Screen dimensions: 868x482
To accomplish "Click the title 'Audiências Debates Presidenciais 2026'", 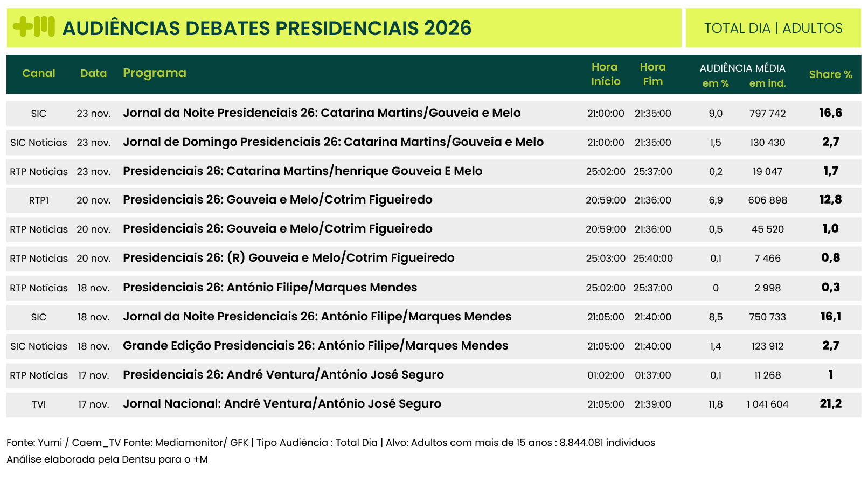I will click(267, 28).
